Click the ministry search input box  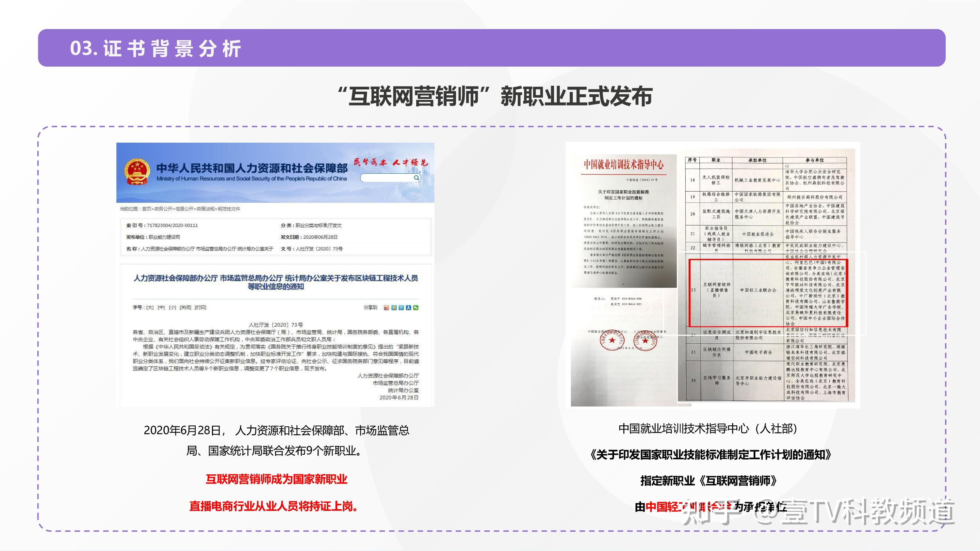click(386, 178)
